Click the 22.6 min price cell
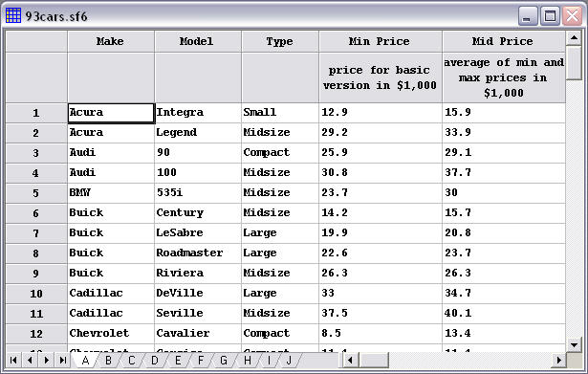Viewport: 588px width, 374px height. 381,253
